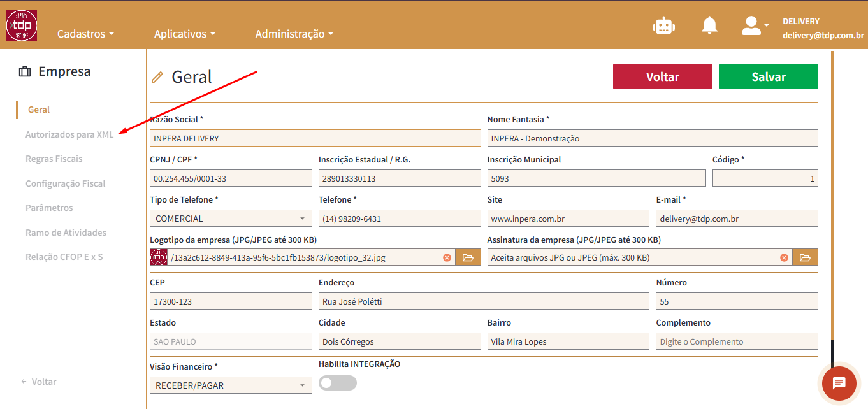Screen dimensions: 868x409
Task: Click the Razão Social input field
Action: [x=315, y=138]
